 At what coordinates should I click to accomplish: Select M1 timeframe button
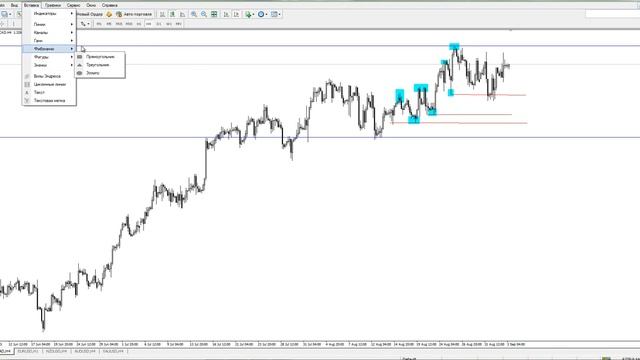coord(99,24)
